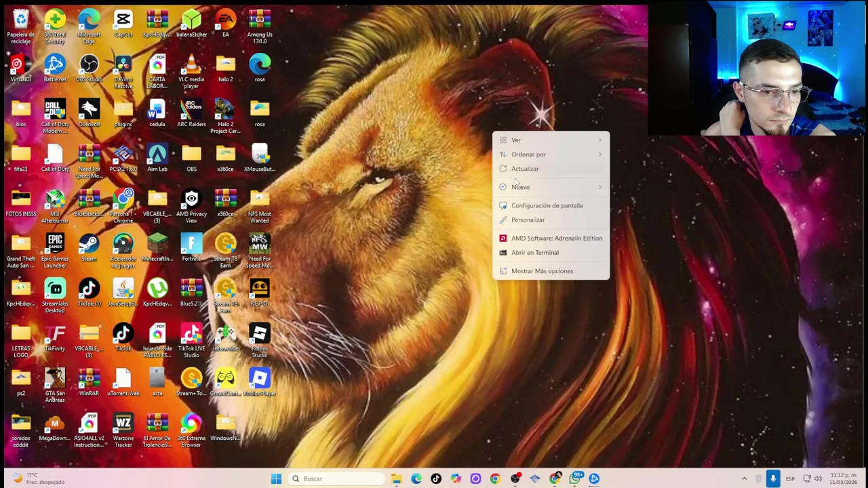Select the Aim Lab shortcut

click(x=157, y=158)
